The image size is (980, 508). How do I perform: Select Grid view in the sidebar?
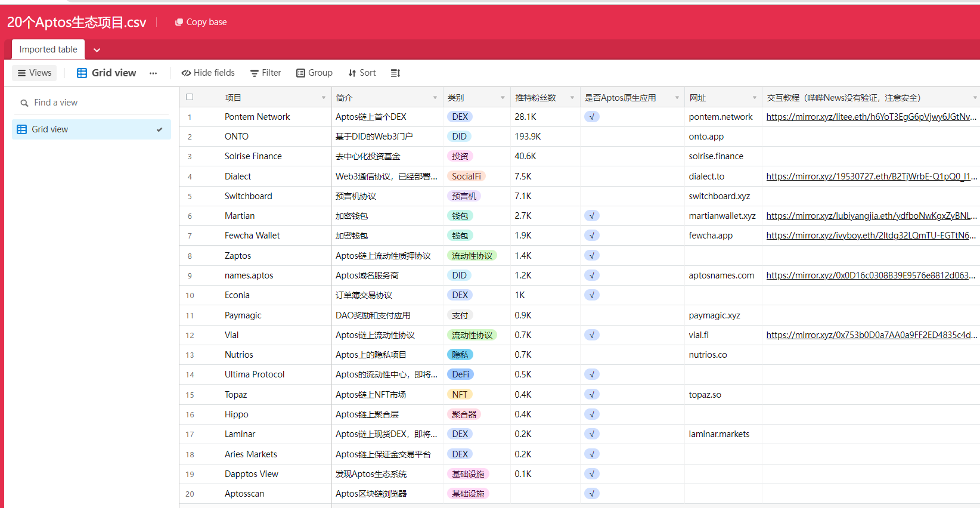point(91,129)
